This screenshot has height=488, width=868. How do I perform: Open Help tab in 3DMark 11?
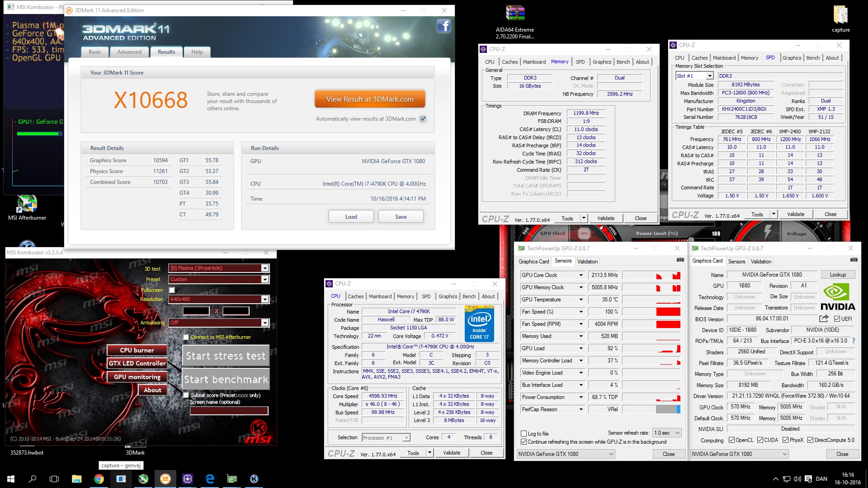pos(197,52)
